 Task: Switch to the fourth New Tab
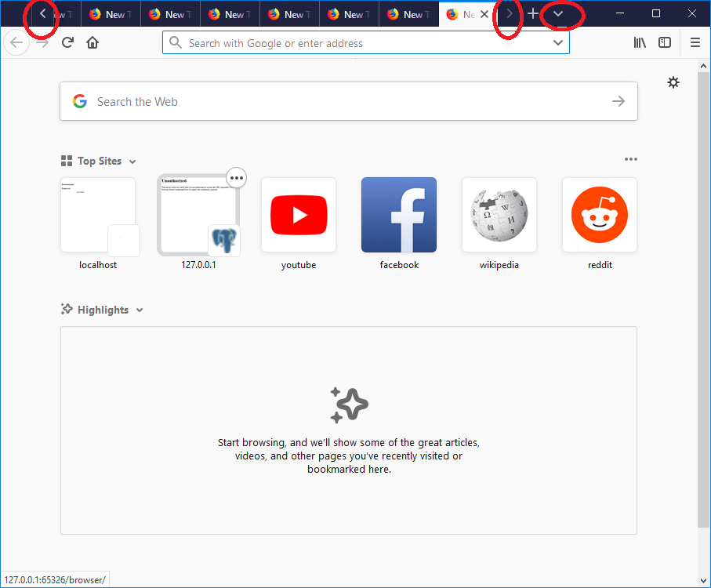230,15
